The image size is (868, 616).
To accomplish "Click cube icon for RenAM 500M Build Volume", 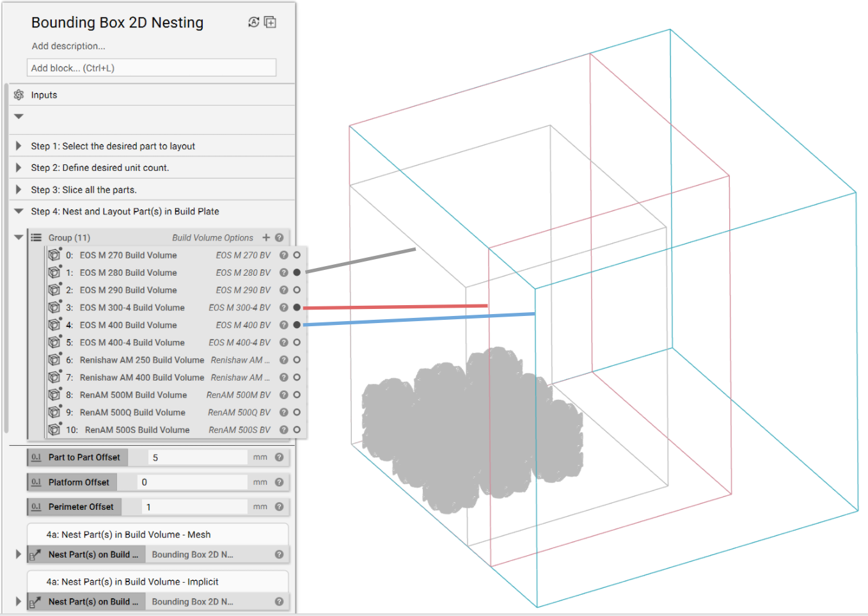I will (x=54, y=395).
